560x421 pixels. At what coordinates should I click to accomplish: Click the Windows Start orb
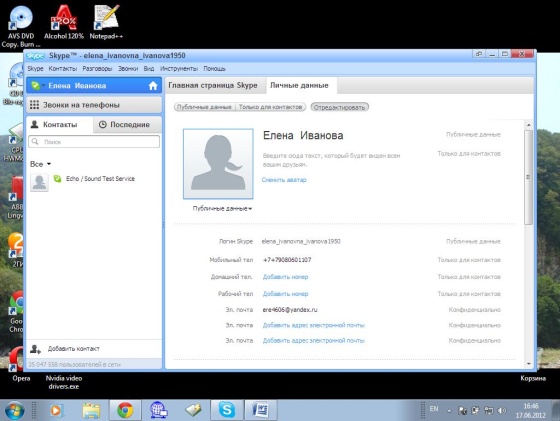(x=15, y=410)
